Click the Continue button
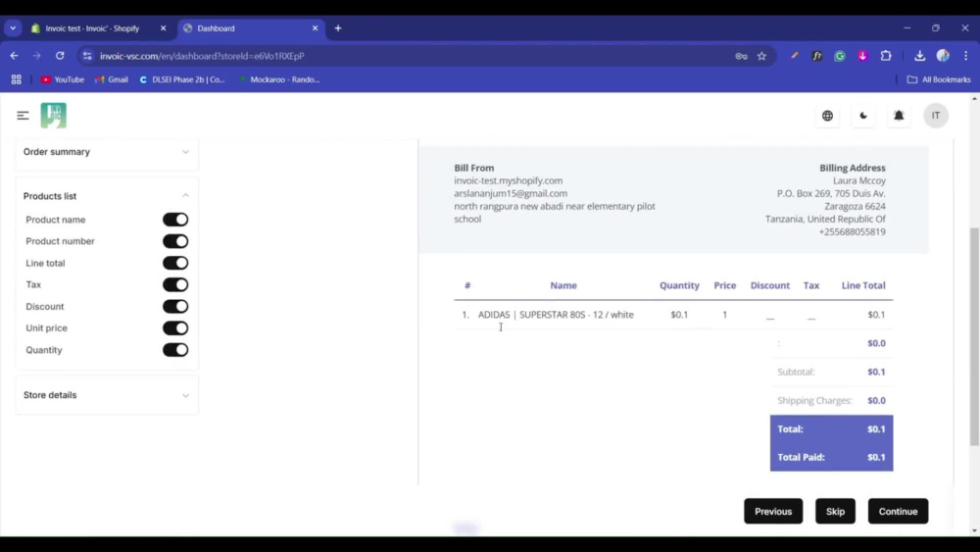The height and width of the screenshot is (552, 980). pos(898,512)
